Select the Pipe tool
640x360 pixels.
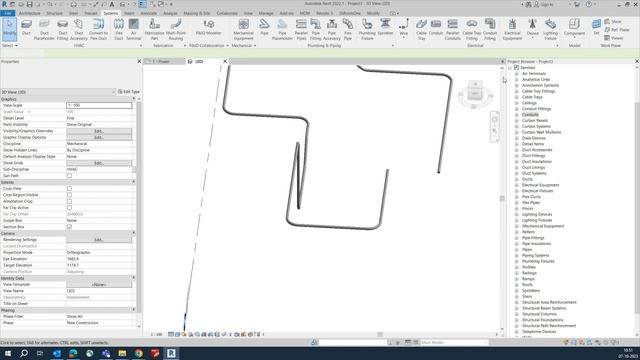pos(264,27)
